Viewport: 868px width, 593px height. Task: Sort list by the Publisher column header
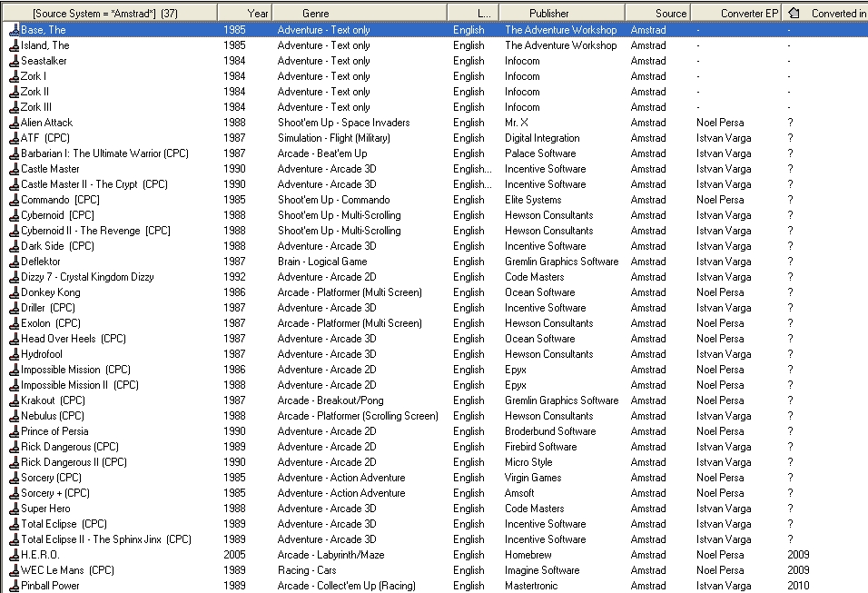tap(562, 13)
